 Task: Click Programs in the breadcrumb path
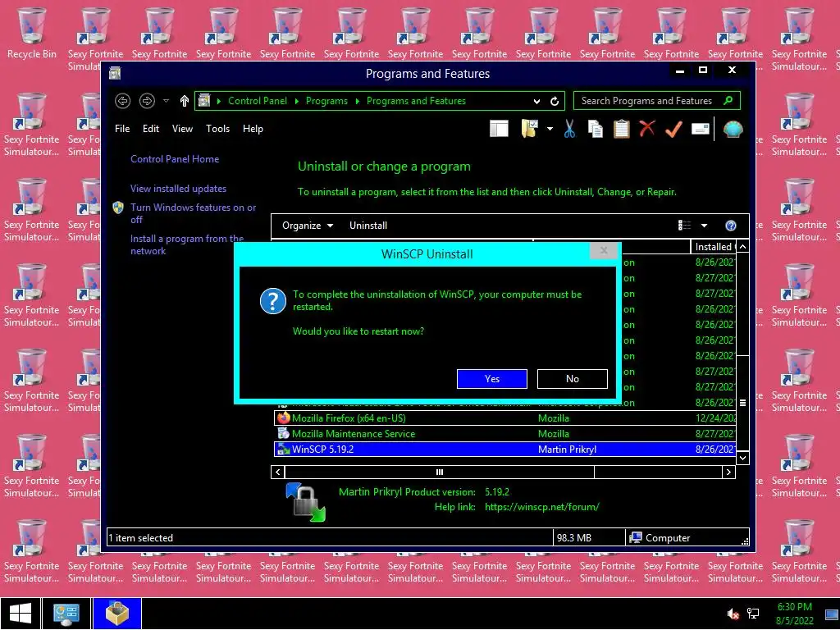(x=326, y=101)
